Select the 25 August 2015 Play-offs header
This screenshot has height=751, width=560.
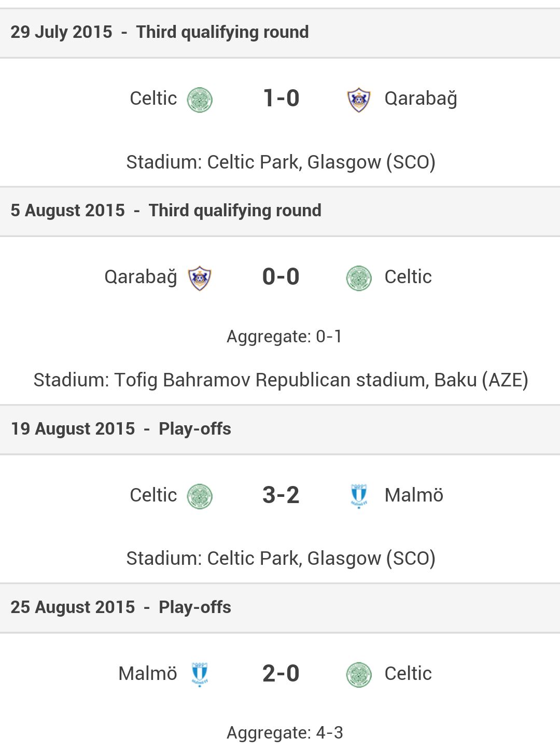coord(121,607)
